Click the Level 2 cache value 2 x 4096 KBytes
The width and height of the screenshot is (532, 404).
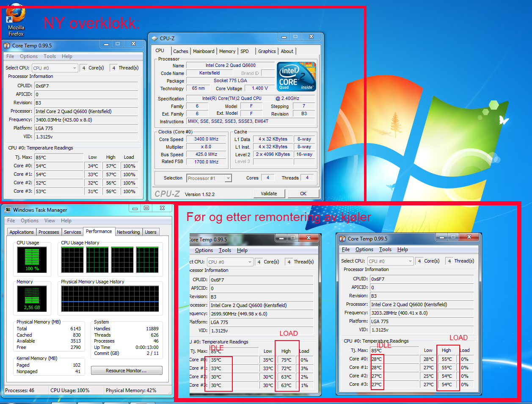(273, 154)
